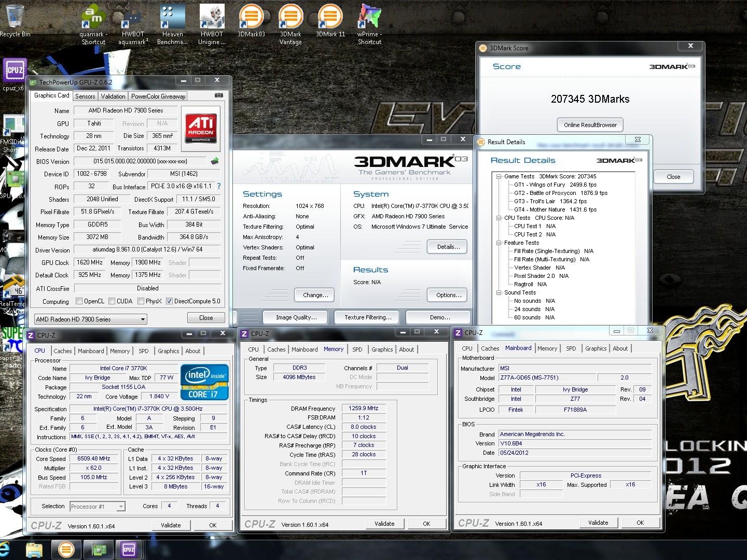Viewport: 747px width, 560px height.
Task: Open Caches tab in left CPU-Z window
Action: click(63, 351)
